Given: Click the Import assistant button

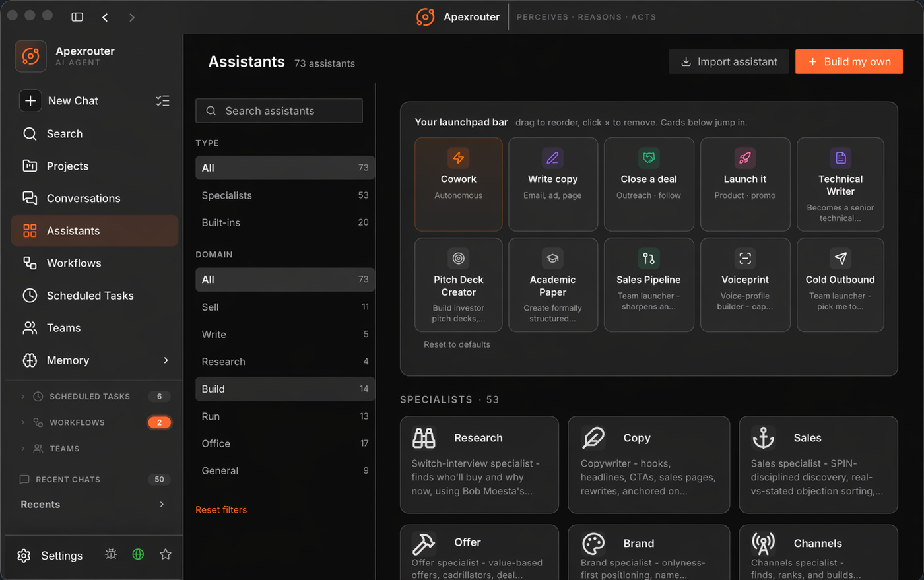Looking at the screenshot, I should click(x=729, y=61).
